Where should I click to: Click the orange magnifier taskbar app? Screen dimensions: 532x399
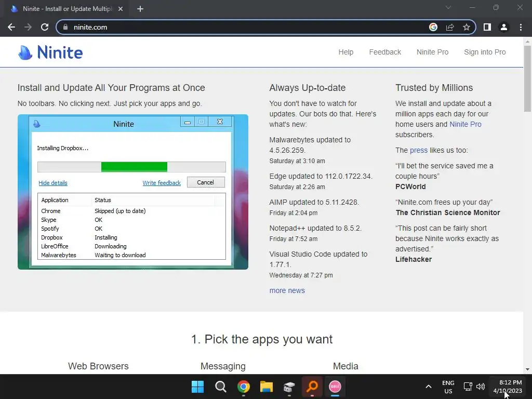click(x=312, y=387)
